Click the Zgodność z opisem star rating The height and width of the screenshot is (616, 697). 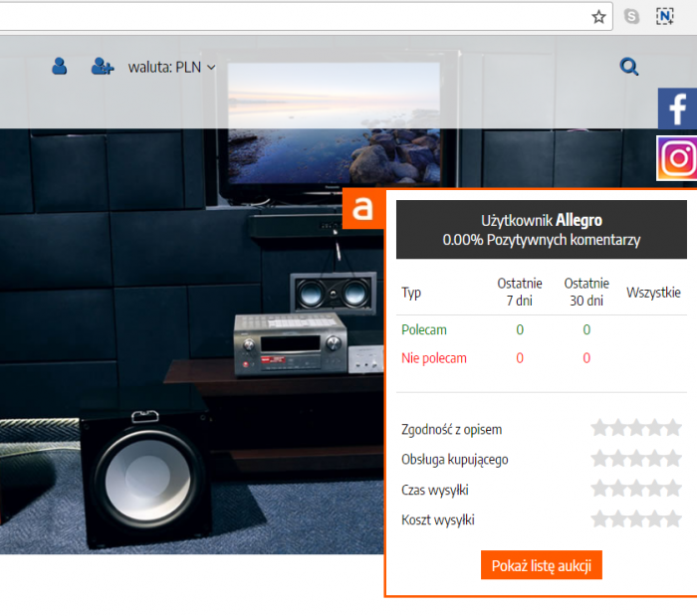tap(636, 428)
